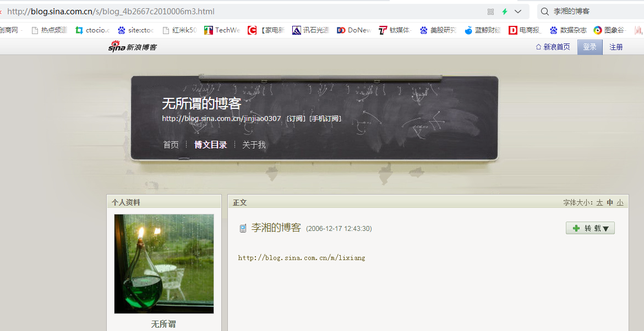Set font size to 大
644x331 pixels.
pyautogui.click(x=599, y=202)
